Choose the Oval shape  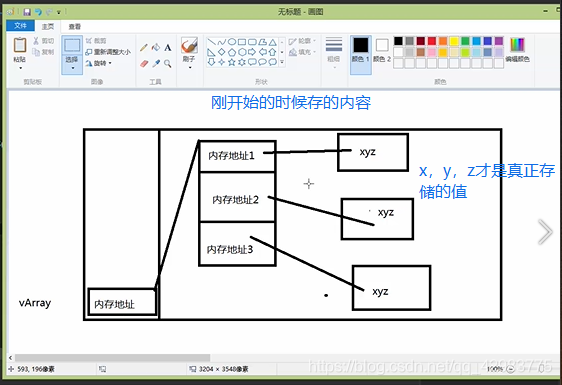232,42
